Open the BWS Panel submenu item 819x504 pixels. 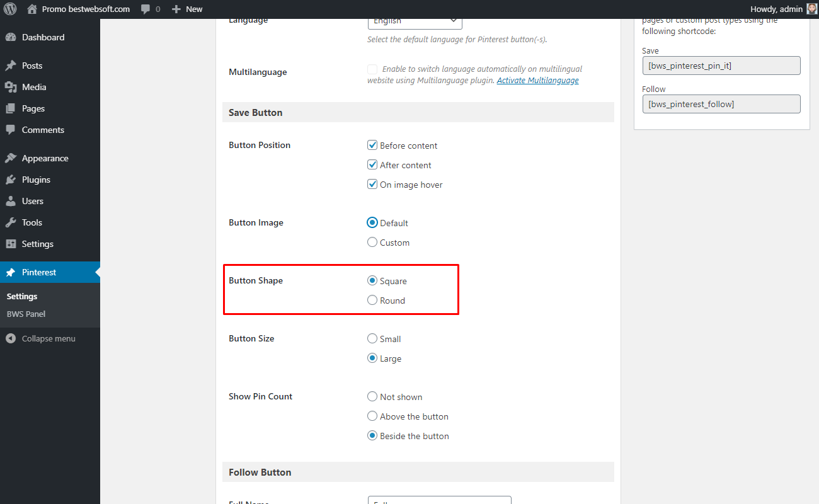tap(26, 314)
